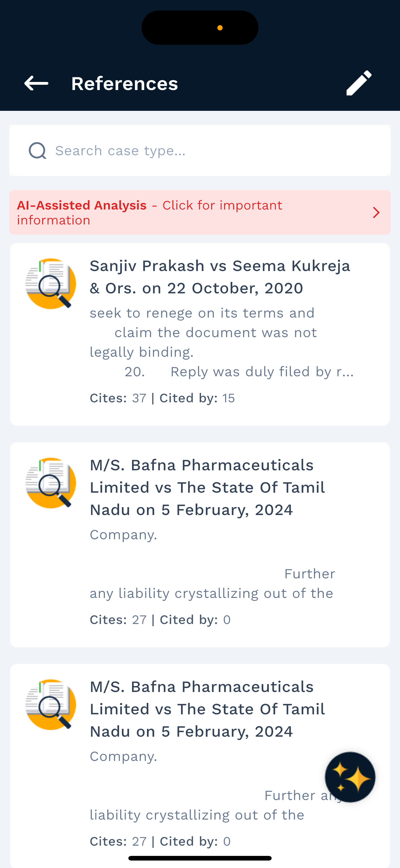Tap the pencil edit icon

click(359, 83)
